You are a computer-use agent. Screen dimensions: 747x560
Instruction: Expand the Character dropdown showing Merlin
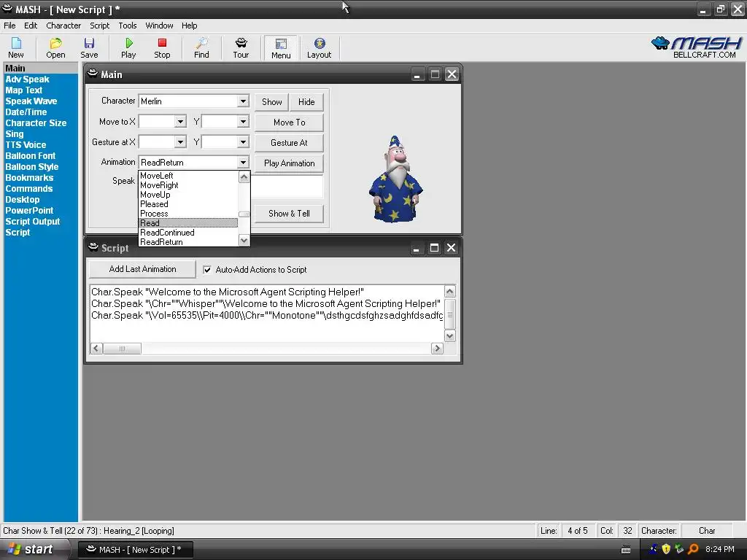243,101
